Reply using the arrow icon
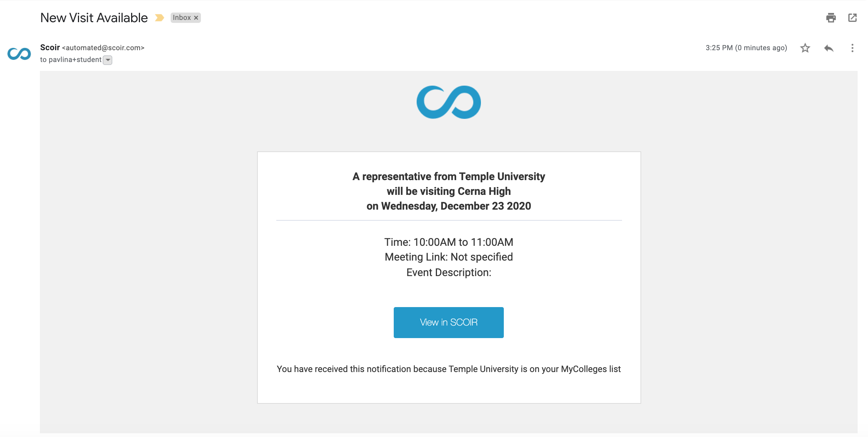The image size is (868, 437). click(x=829, y=48)
